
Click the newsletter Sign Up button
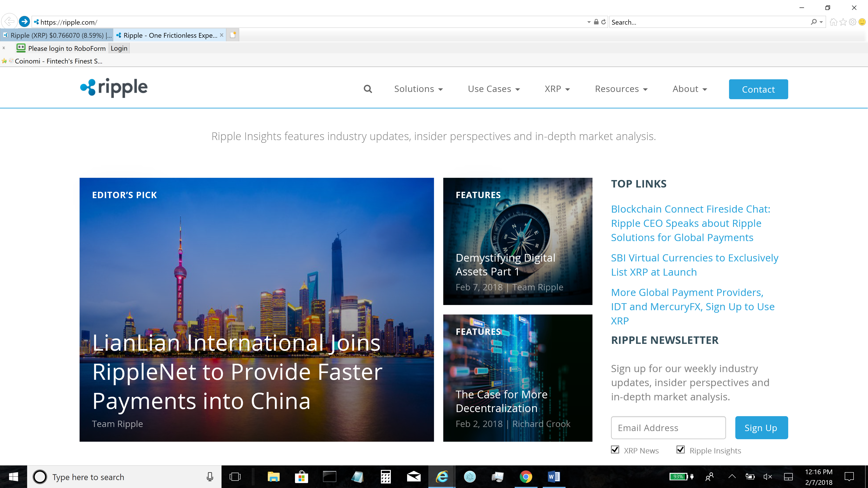(x=761, y=428)
